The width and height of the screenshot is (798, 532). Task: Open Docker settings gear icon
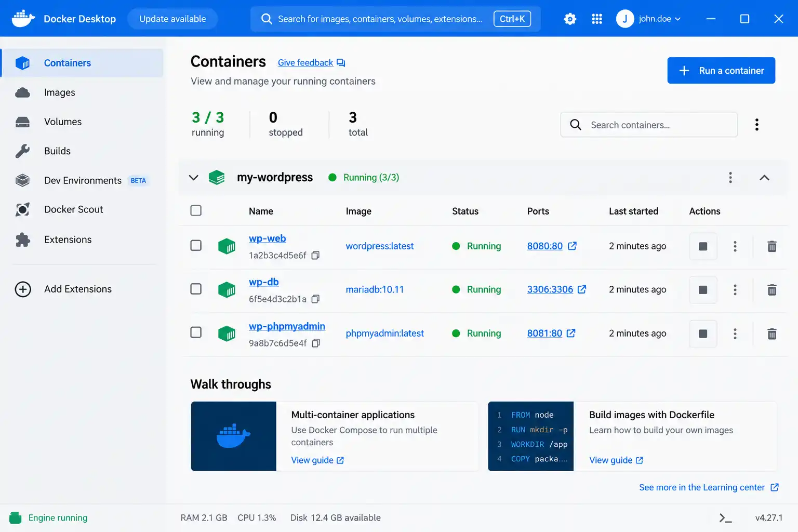coord(570,19)
